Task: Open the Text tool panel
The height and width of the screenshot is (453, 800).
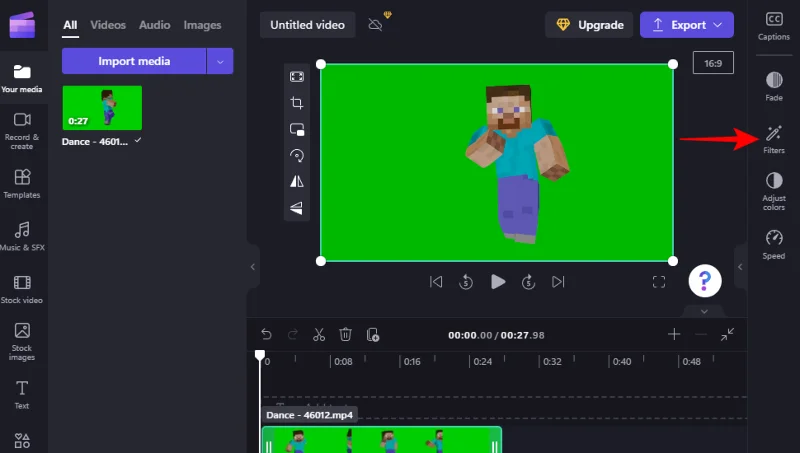Action: point(22,395)
